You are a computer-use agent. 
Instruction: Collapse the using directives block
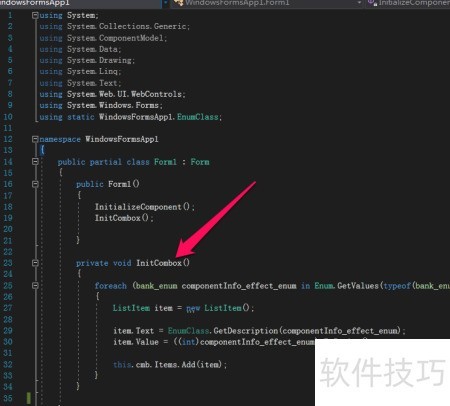(x=35, y=15)
